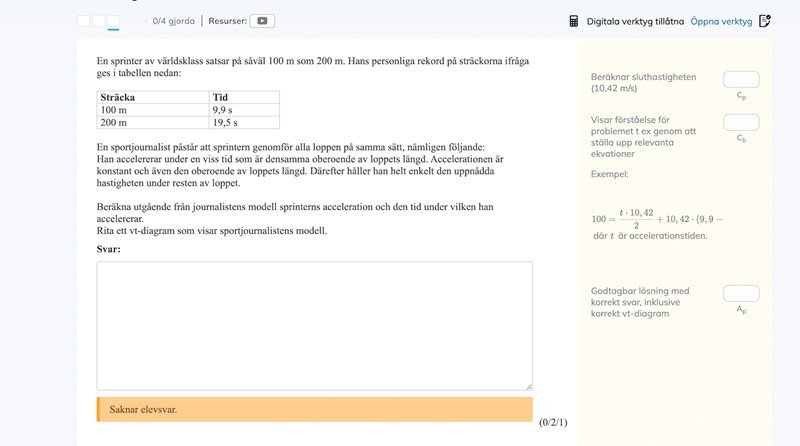The width and height of the screenshot is (800, 446).
Task: Click inside the Svar answer text area
Action: pyautogui.click(x=314, y=325)
